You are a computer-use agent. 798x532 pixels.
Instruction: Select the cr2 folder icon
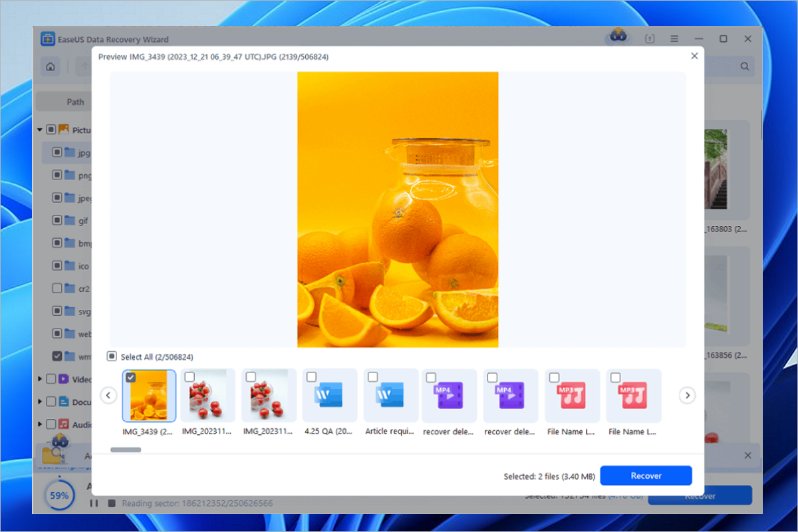[70, 289]
